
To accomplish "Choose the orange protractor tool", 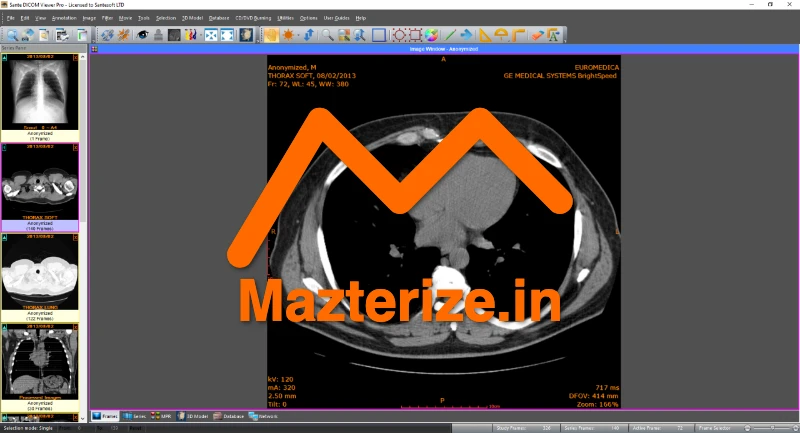I will click(502, 35).
